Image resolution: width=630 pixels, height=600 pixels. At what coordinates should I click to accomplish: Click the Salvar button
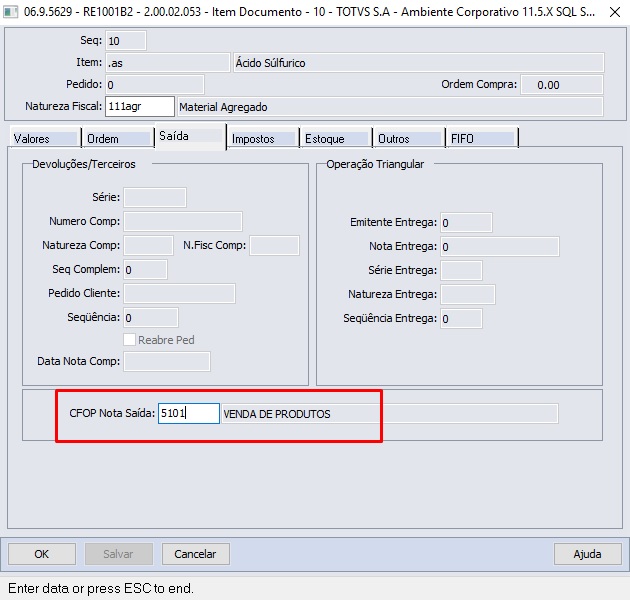119,554
